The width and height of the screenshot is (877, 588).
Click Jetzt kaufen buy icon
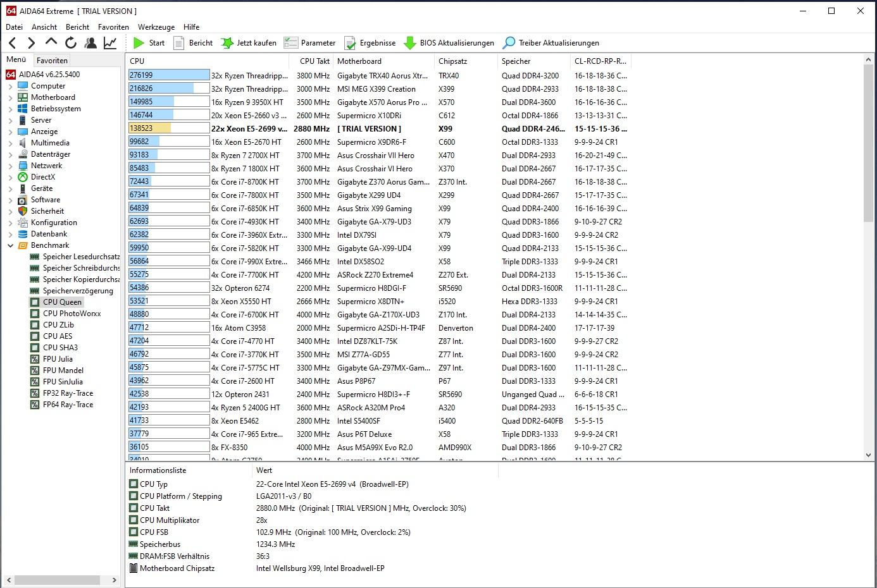click(227, 43)
